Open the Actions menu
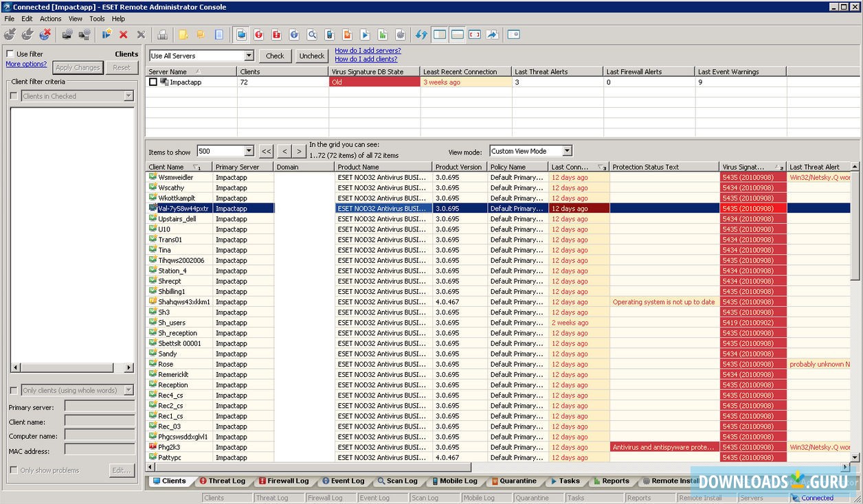The height and width of the screenshot is (504, 863). coord(50,19)
